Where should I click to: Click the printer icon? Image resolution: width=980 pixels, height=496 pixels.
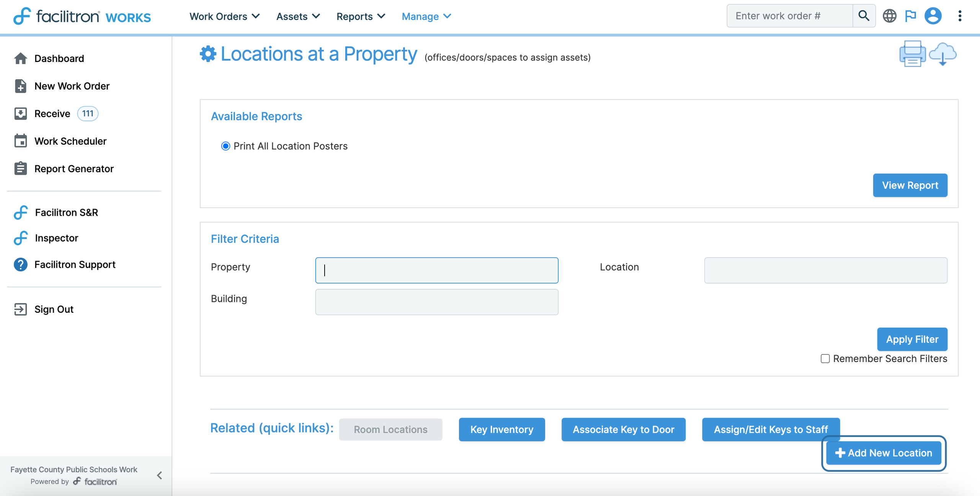(x=912, y=54)
